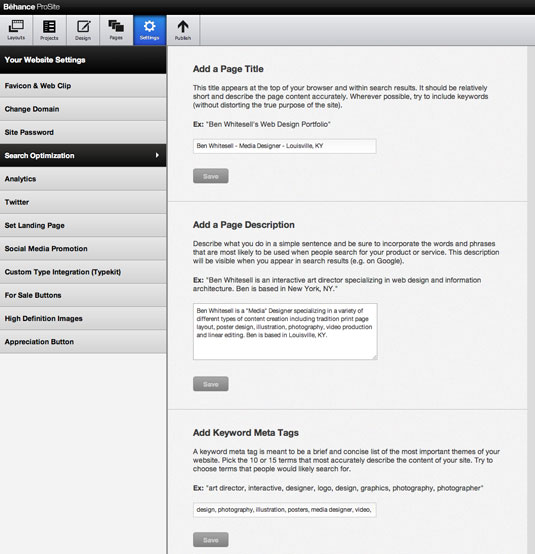Open Social Media Promotion settings
Screen dimensions: 535x554
tap(83, 249)
